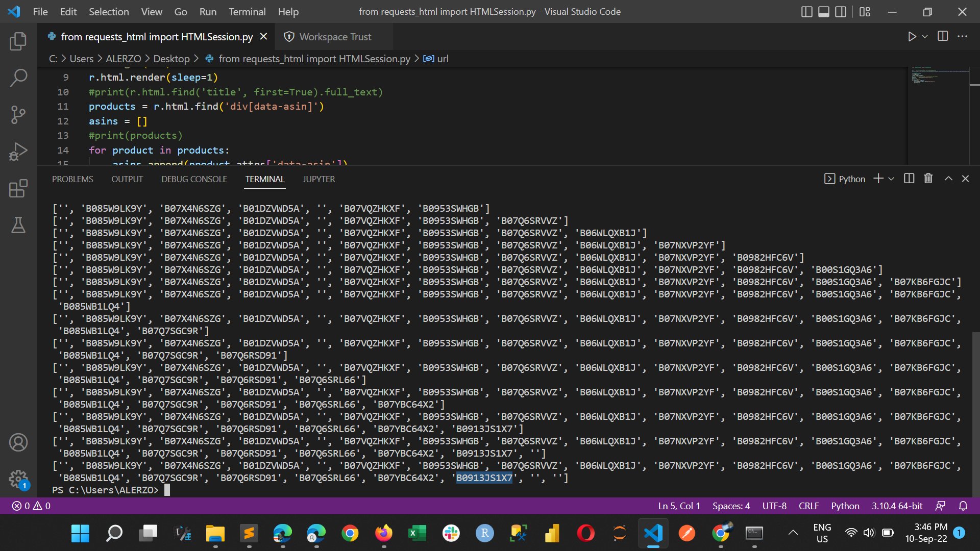Viewport: 980px width, 551px height.
Task: Open the Source Control view
Action: pos(18,115)
